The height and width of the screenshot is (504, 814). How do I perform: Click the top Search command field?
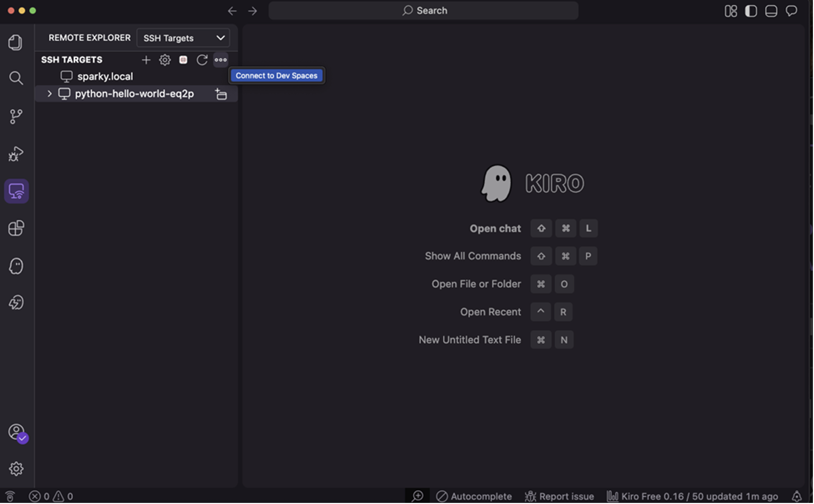pyautogui.click(x=424, y=11)
